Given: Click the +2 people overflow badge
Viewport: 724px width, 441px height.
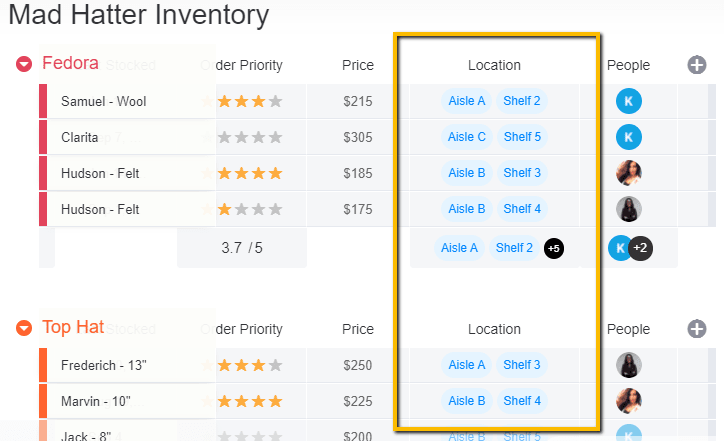Looking at the screenshot, I should (x=641, y=248).
